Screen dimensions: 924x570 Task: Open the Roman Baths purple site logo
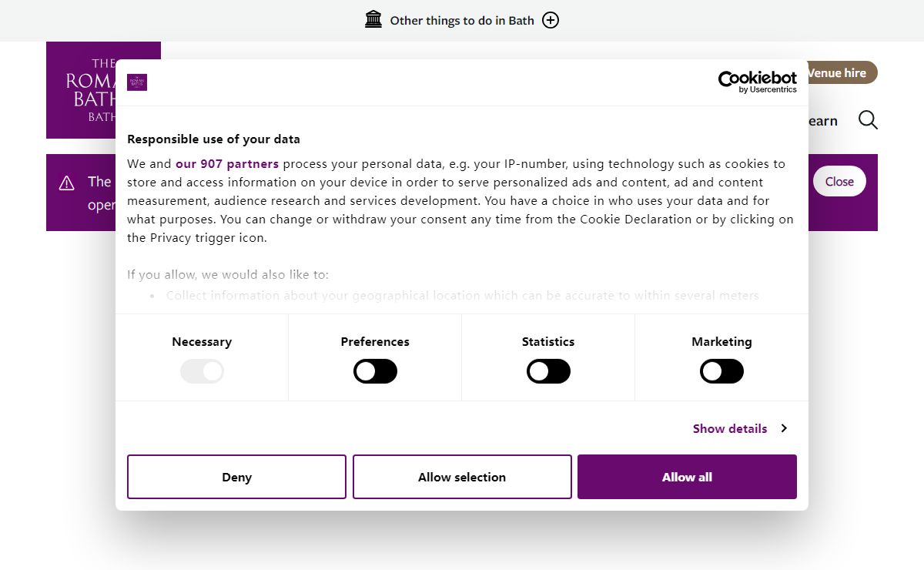point(103,90)
